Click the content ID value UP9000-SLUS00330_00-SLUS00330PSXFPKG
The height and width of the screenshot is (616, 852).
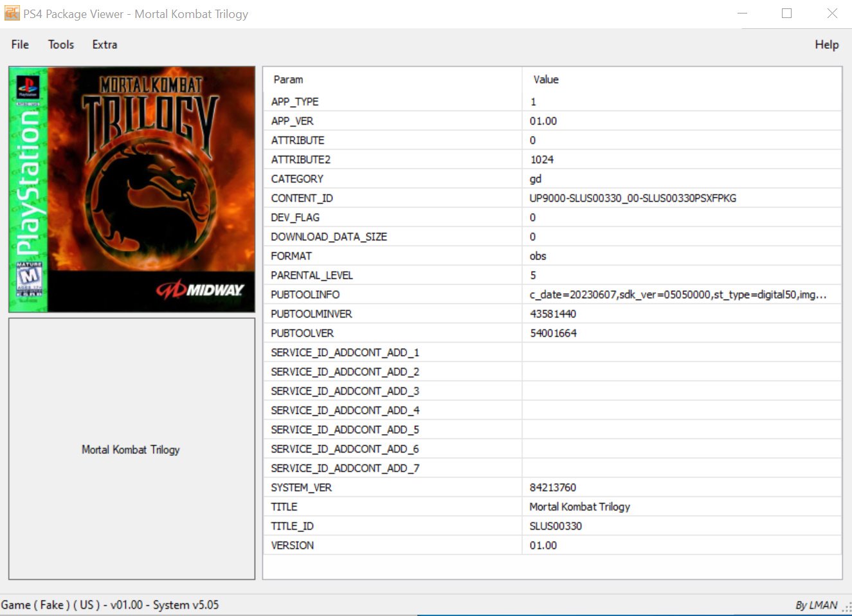coord(633,198)
